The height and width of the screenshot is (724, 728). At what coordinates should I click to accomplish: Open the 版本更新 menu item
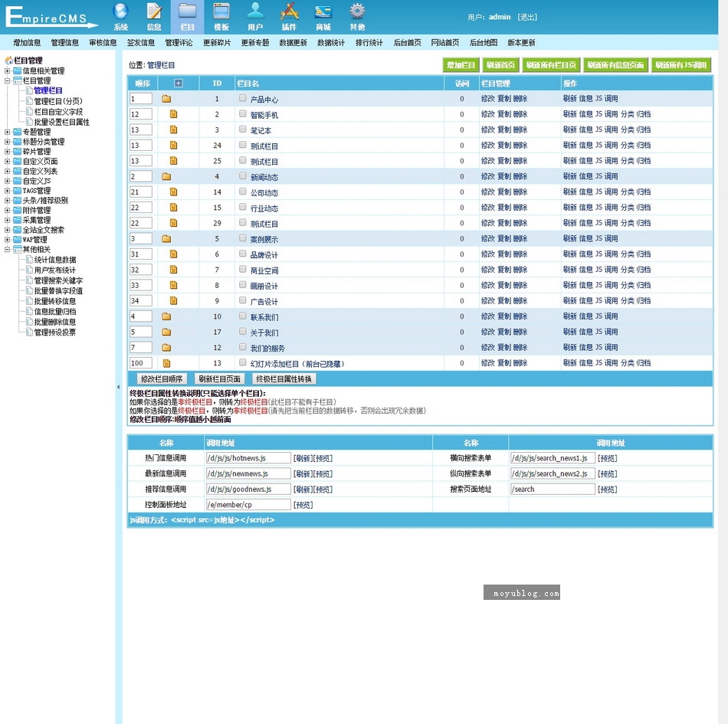(x=521, y=43)
